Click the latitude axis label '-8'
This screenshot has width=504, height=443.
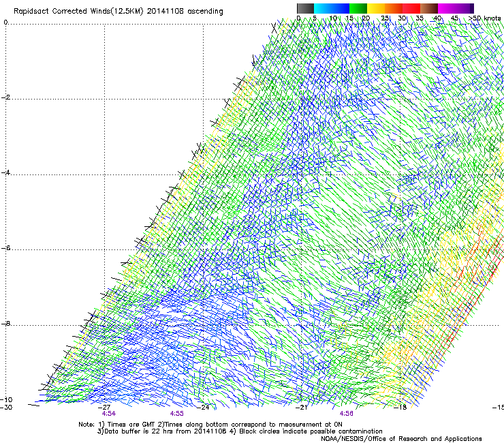tap(5, 324)
